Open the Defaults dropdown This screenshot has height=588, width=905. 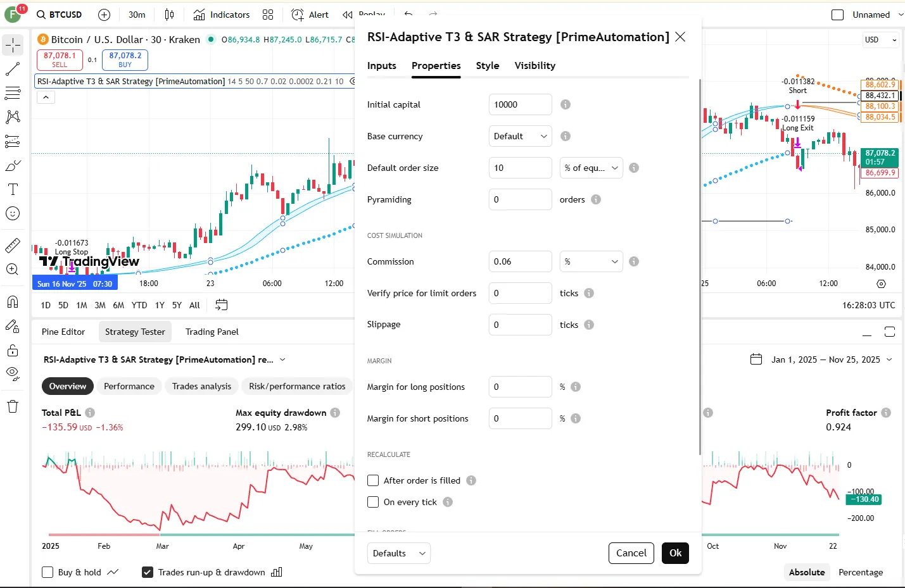click(x=398, y=553)
